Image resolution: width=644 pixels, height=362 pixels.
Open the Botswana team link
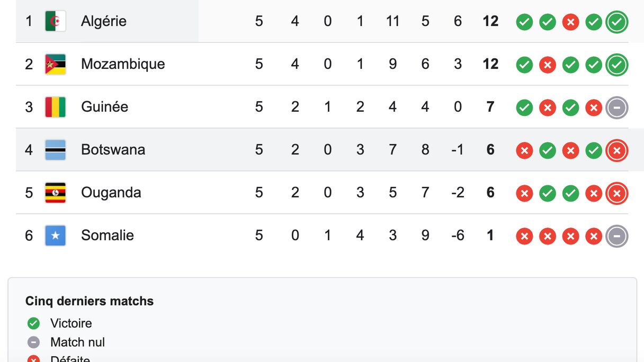click(113, 150)
